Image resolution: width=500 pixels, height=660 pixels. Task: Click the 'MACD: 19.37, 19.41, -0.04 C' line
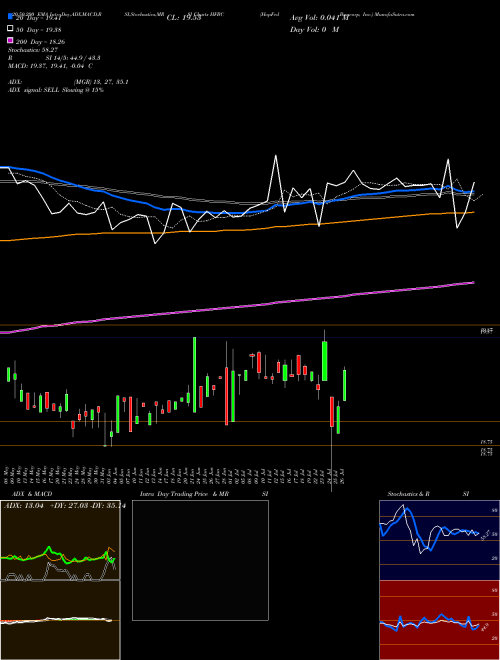tap(51, 66)
